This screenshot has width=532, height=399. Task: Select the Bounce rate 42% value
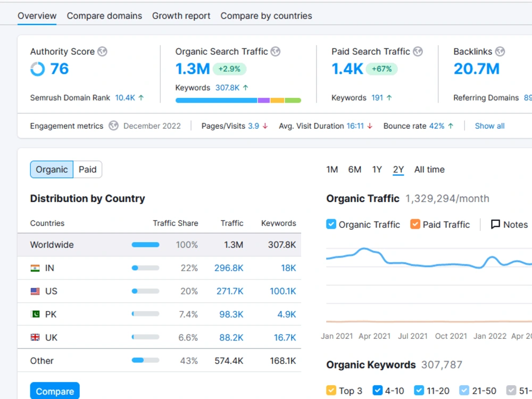437,126
